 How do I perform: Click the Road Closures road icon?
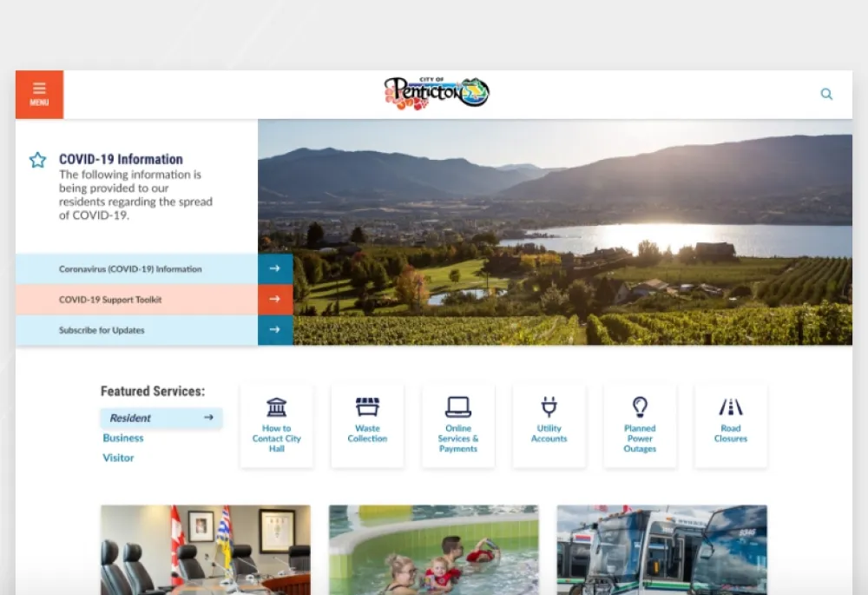[731, 407]
